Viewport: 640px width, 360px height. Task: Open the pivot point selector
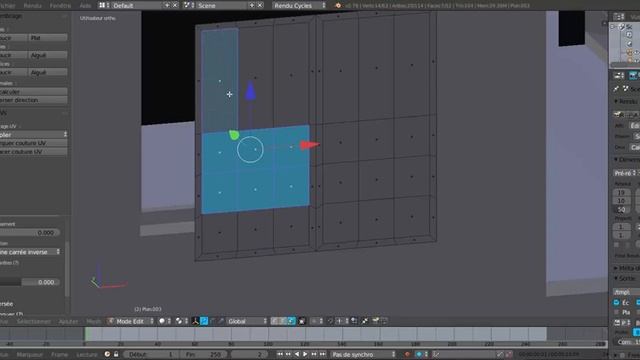click(x=181, y=321)
